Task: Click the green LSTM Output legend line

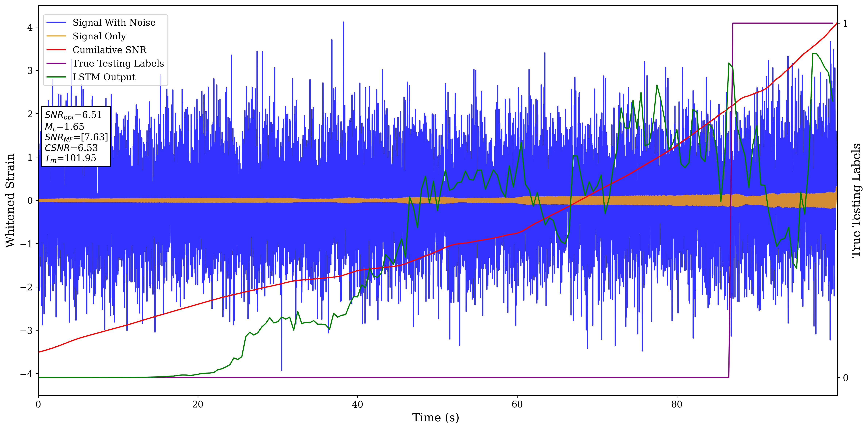Action: point(56,77)
